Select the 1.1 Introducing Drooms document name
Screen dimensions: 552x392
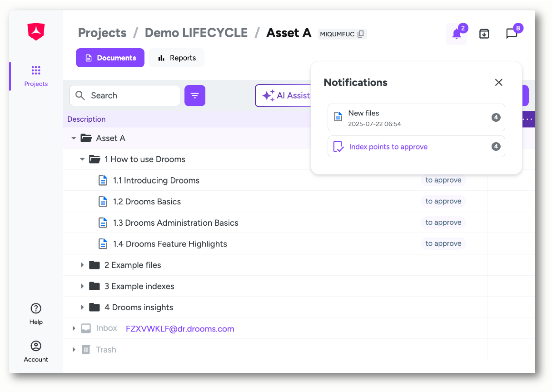[156, 180]
